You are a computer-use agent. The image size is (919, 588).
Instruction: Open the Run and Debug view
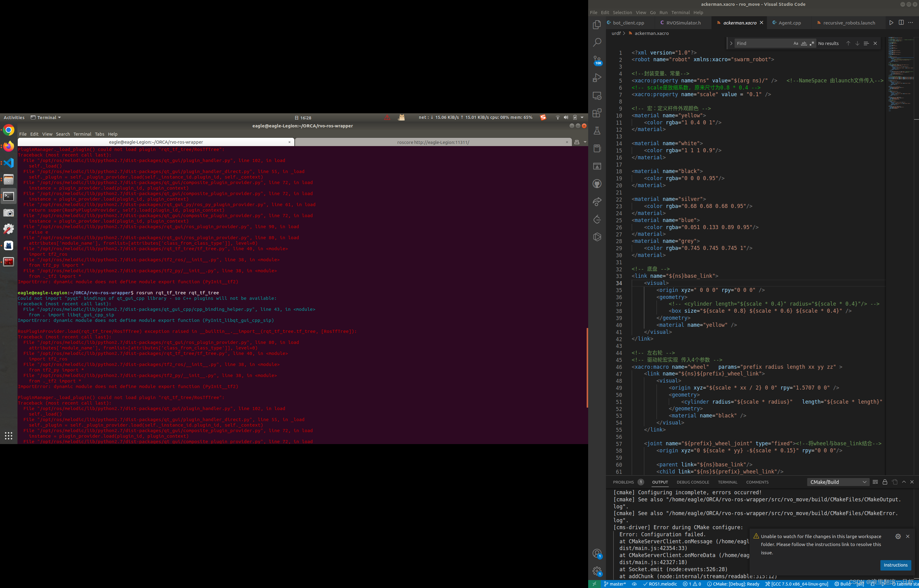(x=597, y=78)
